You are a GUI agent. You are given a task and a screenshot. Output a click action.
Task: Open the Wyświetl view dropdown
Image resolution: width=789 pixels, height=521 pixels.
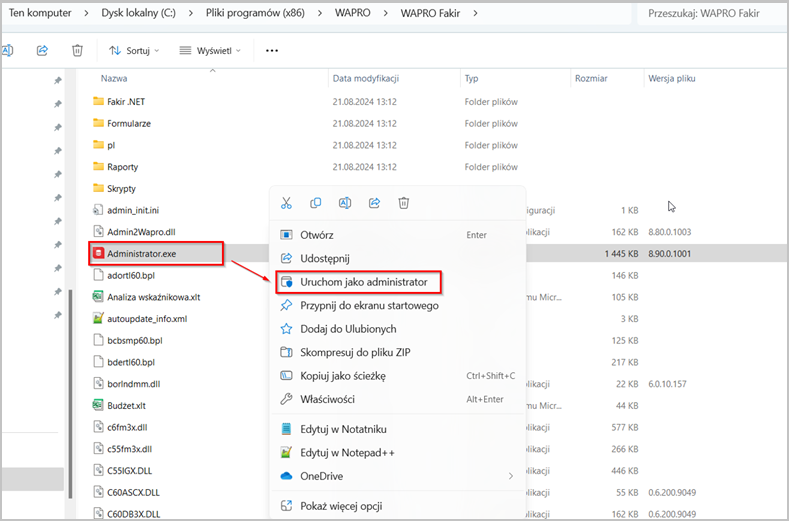pyautogui.click(x=210, y=50)
